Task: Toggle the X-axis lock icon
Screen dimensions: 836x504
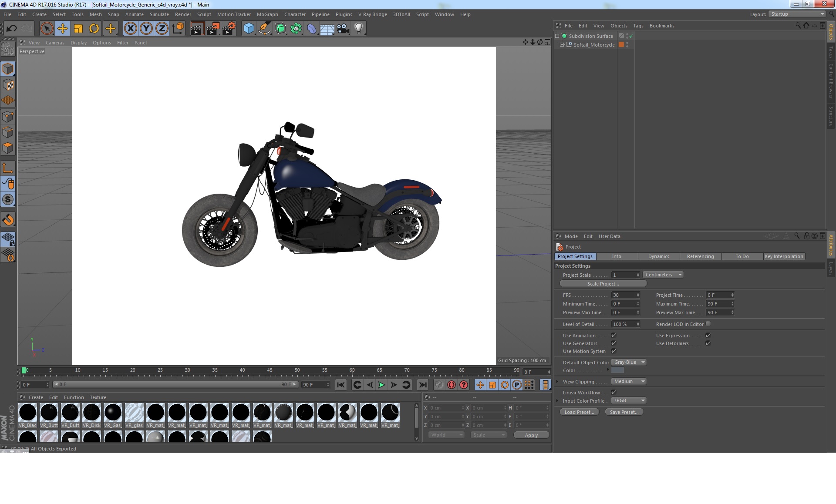Action: (x=130, y=29)
